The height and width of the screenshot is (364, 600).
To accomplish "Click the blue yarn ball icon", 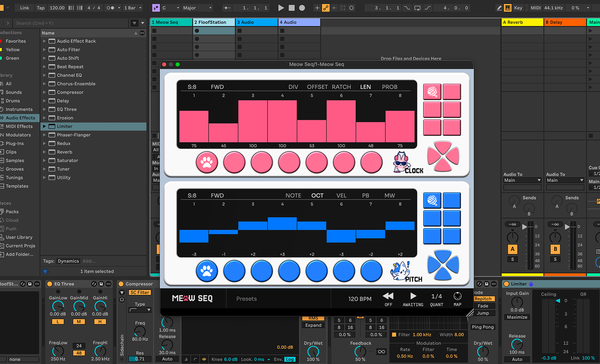I will tap(432, 200).
